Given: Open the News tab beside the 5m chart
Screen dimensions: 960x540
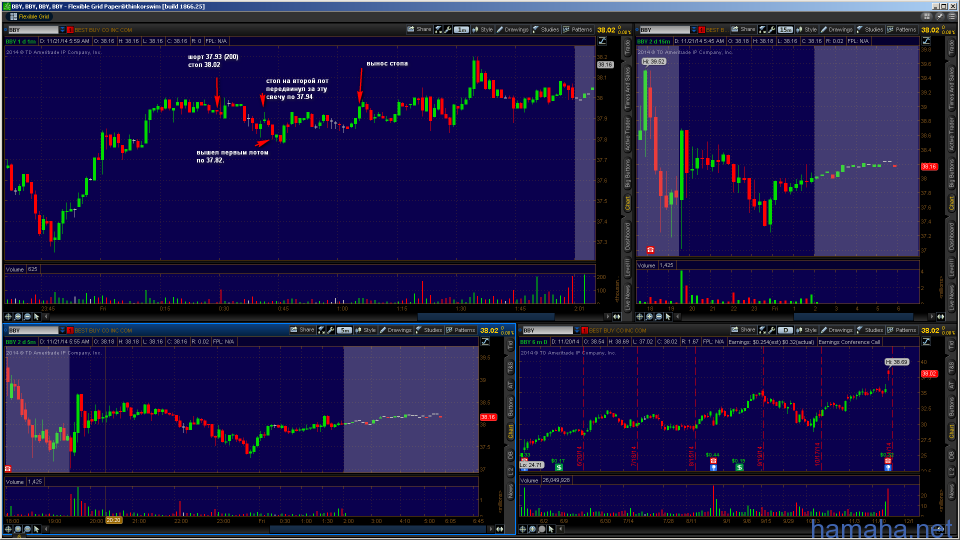Looking at the screenshot, I should coord(510,490).
